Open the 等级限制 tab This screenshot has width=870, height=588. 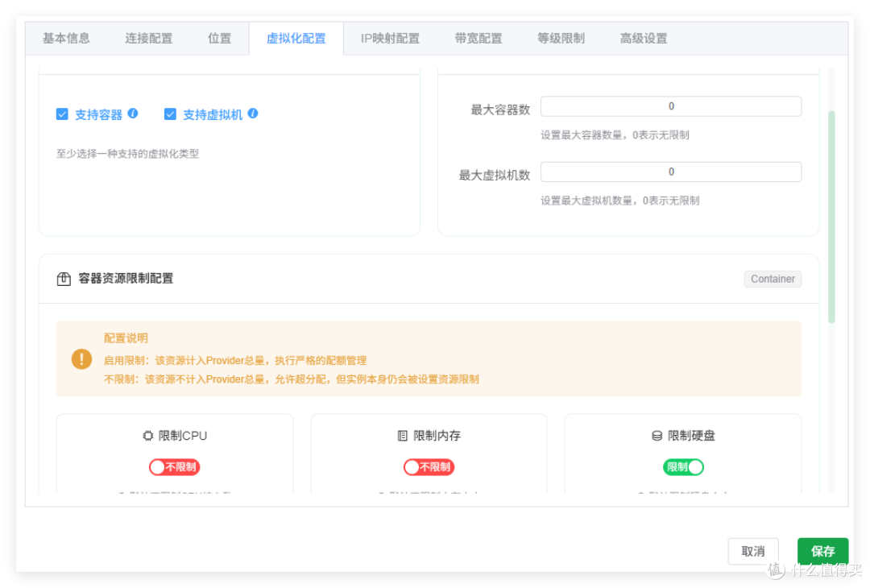click(561, 39)
